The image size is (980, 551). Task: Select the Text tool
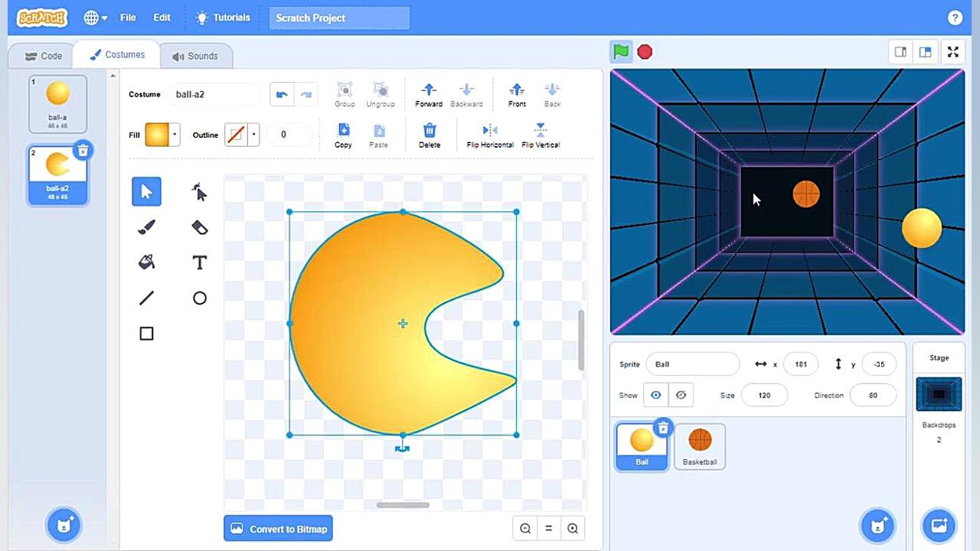199,262
